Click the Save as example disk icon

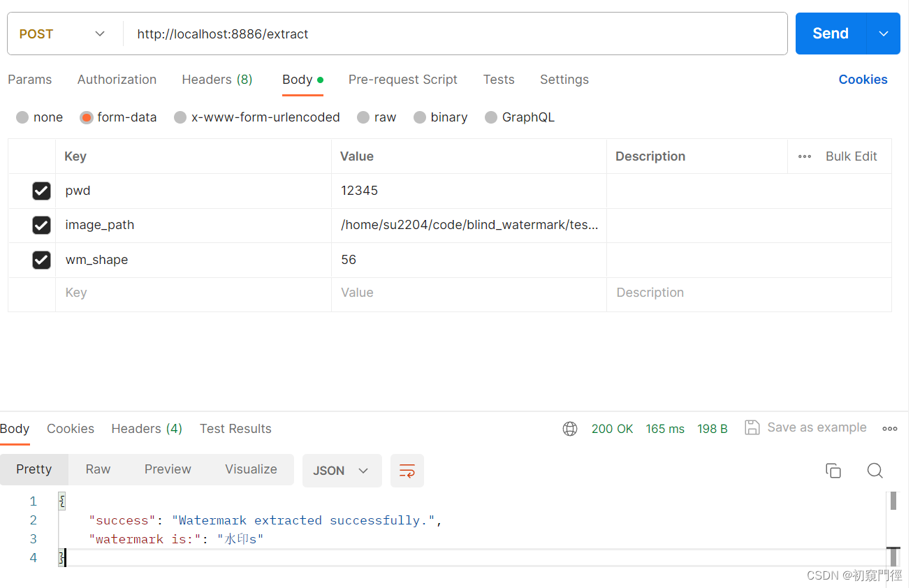point(752,427)
